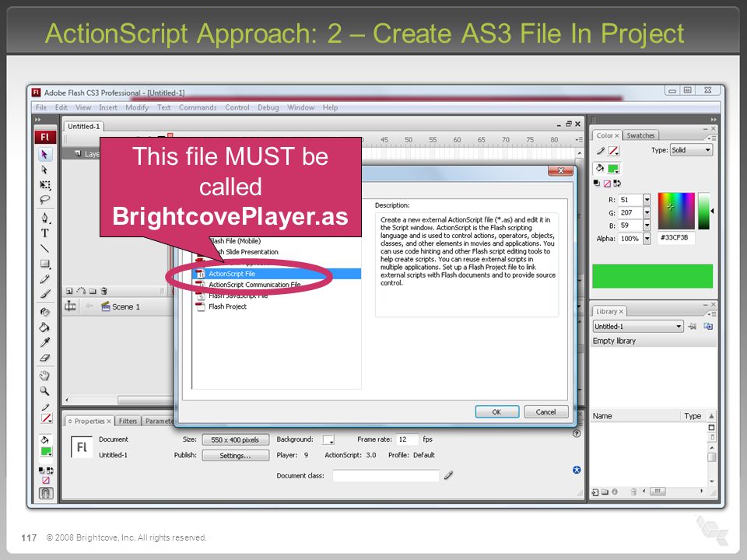Click New Library Panel icon
Viewport: 747px width, 560px height.
[x=708, y=326]
